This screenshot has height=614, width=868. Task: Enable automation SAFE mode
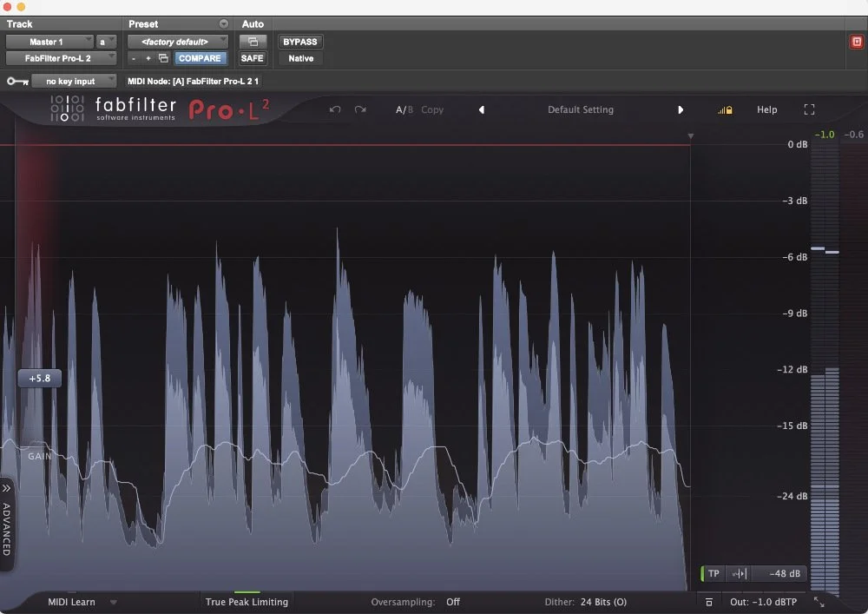pyautogui.click(x=253, y=58)
